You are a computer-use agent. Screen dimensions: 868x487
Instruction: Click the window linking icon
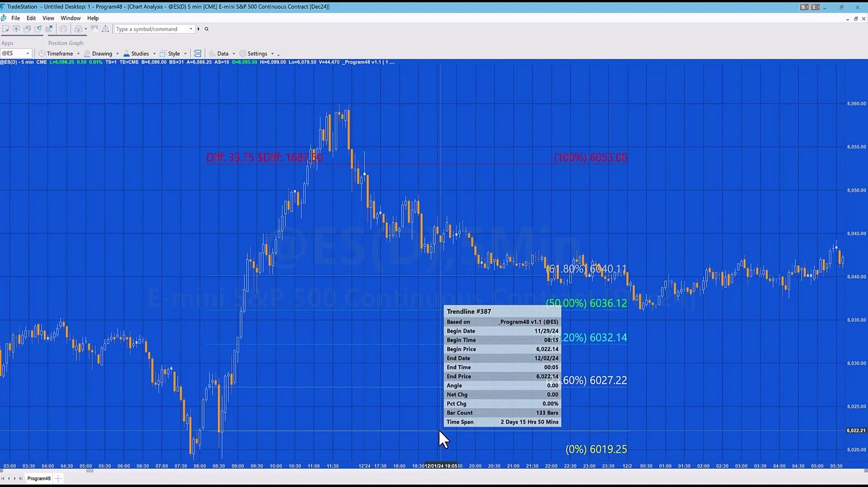(x=197, y=53)
